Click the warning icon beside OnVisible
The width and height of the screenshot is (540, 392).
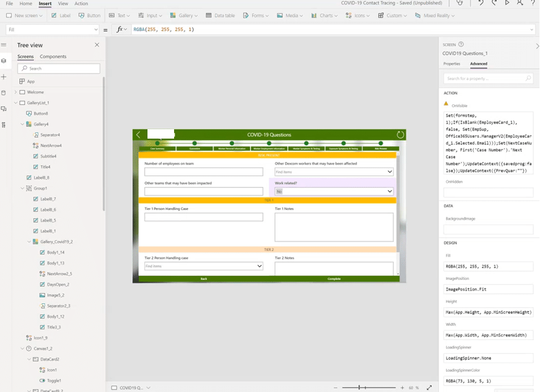pos(446,103)
